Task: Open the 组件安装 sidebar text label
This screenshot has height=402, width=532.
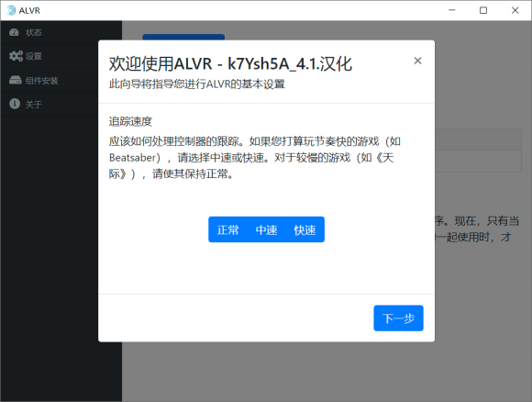Action: pos(41,81)
